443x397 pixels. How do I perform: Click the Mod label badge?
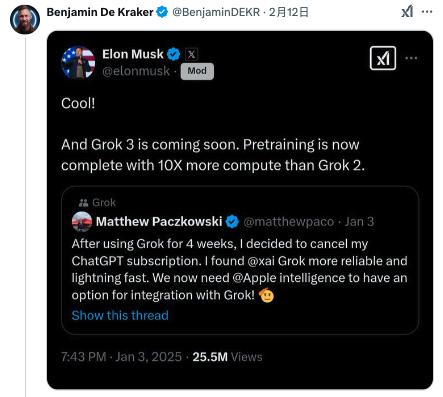(x=197, y=71)
